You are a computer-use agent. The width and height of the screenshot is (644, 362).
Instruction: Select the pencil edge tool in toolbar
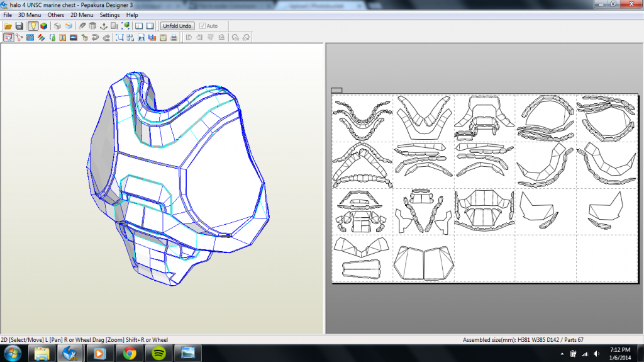(82, 26)
